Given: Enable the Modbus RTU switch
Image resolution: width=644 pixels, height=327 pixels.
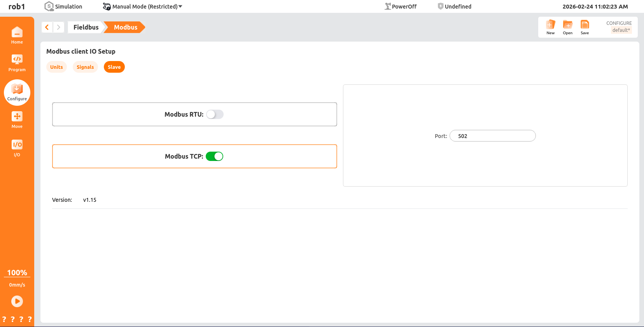Looking at the screenshot, I should 215,114.
